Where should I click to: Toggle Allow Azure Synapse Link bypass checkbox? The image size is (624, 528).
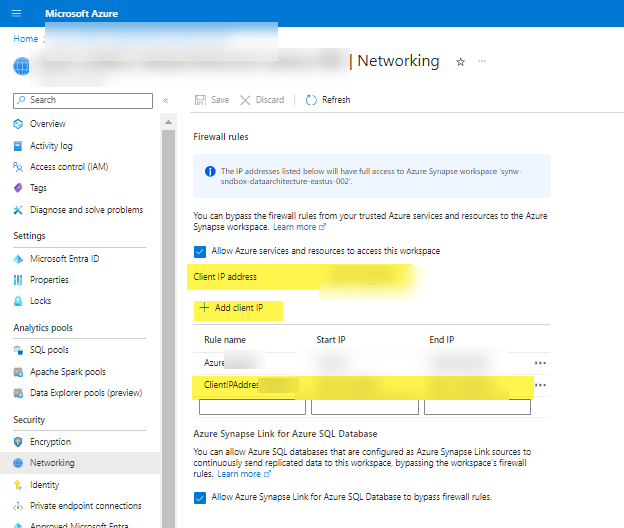pyautogui.click(x=200, y=498)
